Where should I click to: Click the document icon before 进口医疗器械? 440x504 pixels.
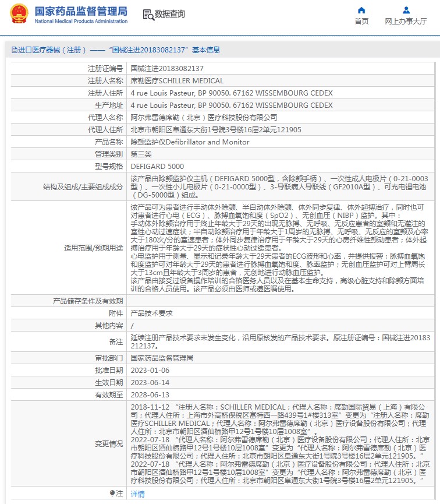pos(14,50)
